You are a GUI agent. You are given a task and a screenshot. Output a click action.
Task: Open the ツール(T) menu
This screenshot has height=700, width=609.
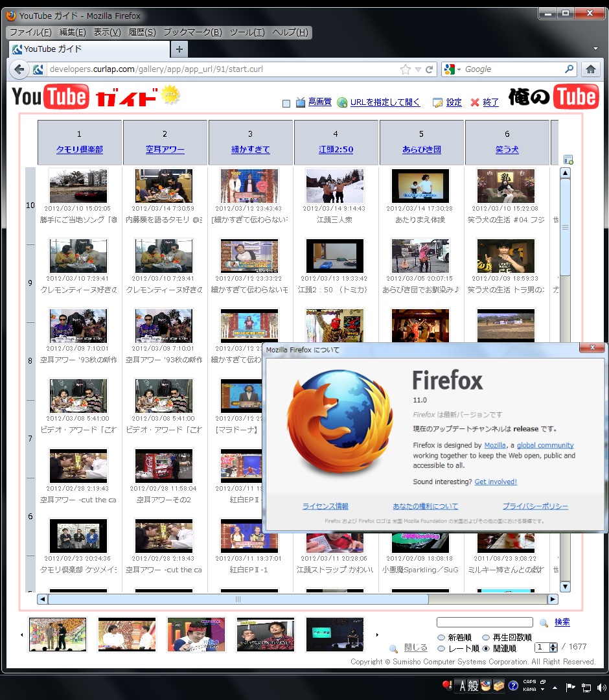point(247,32)
